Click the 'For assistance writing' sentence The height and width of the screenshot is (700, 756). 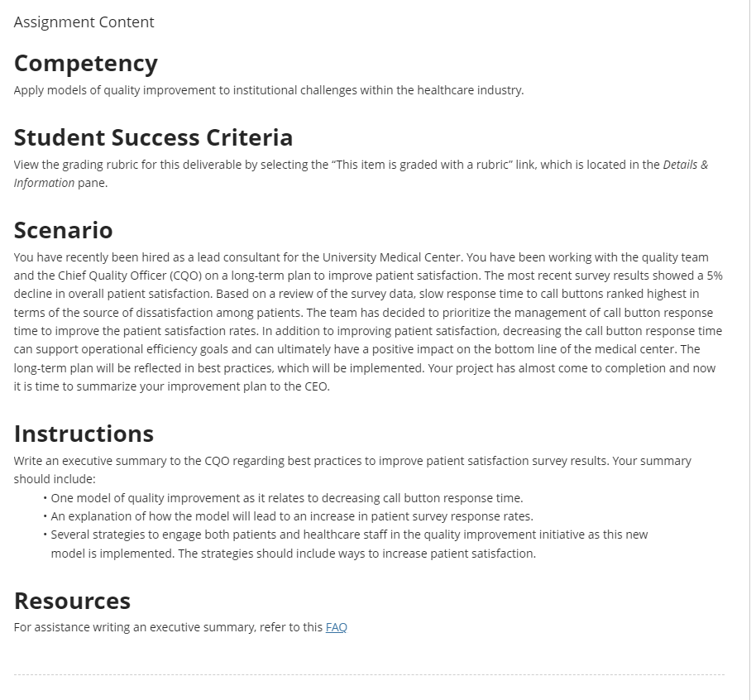click(x=180, y=627)
